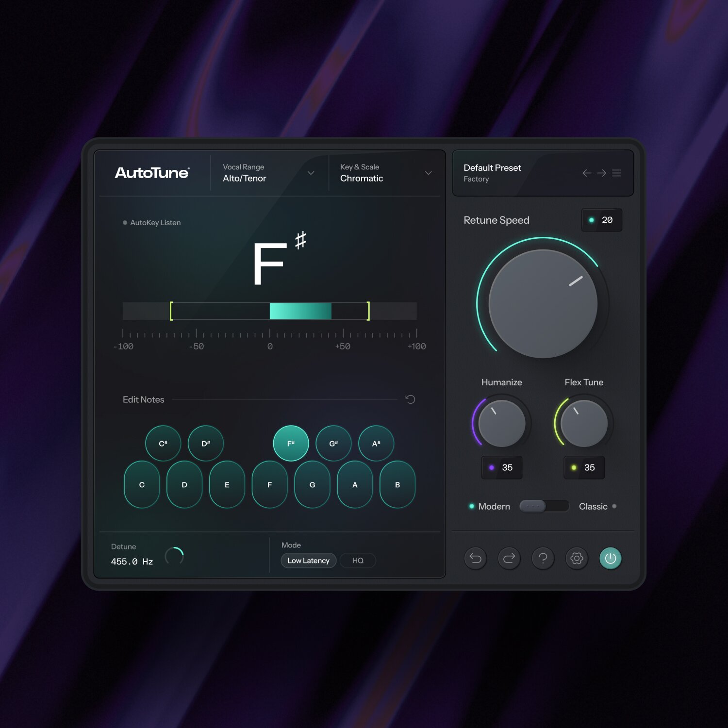Toggle the A# note key

376,443
